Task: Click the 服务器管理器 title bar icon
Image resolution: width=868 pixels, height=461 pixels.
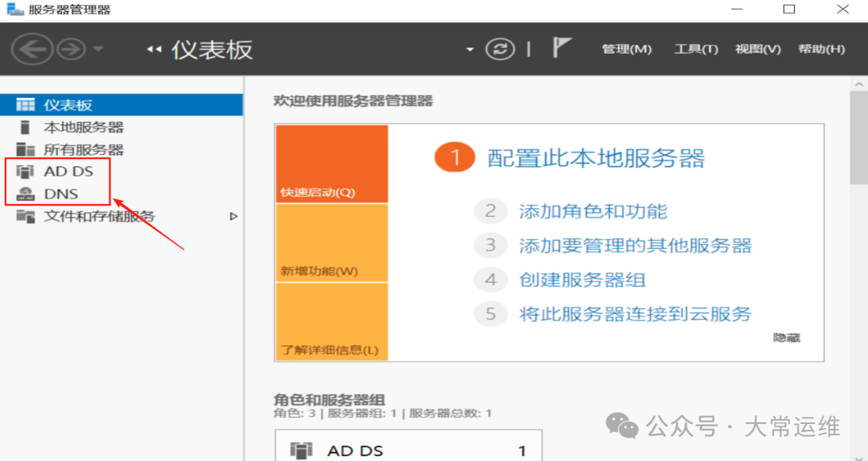Action: pos(15,10)
